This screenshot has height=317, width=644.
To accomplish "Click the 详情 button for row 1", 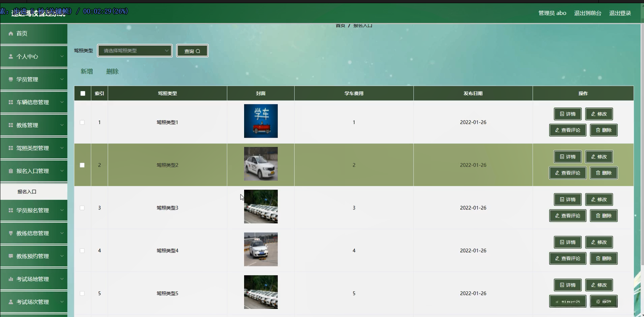I will point(567,114).
